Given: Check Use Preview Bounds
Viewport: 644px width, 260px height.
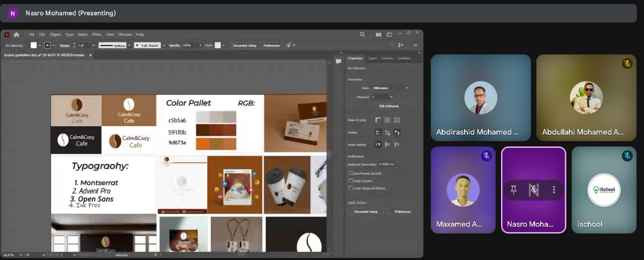Looking at the screenshot, I should click(350, 173).
